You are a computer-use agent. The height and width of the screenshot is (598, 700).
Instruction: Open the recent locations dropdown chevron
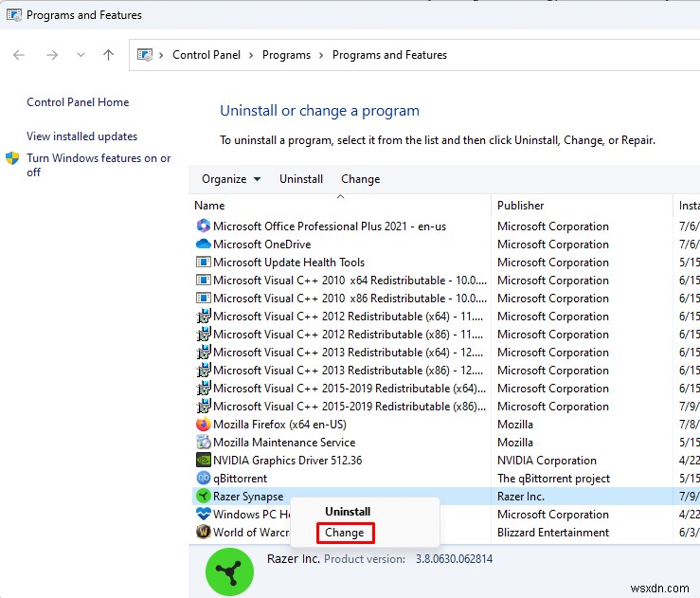(81, 55)
